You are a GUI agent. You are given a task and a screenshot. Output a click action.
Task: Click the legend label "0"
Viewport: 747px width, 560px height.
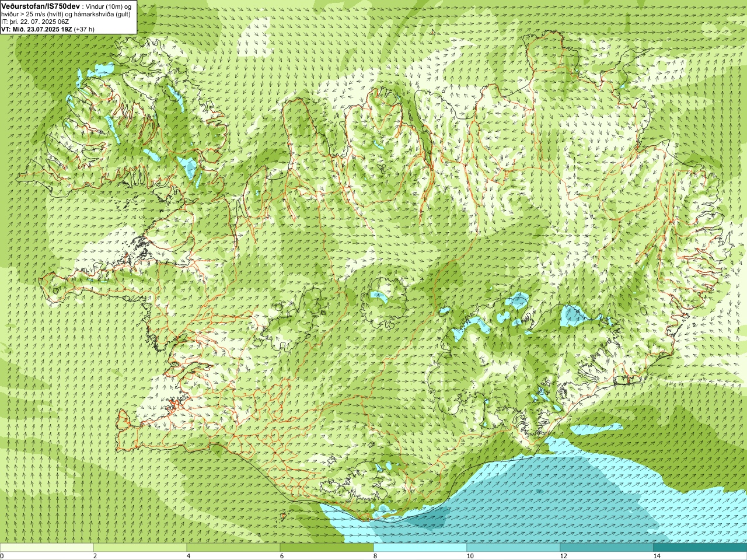2,556
